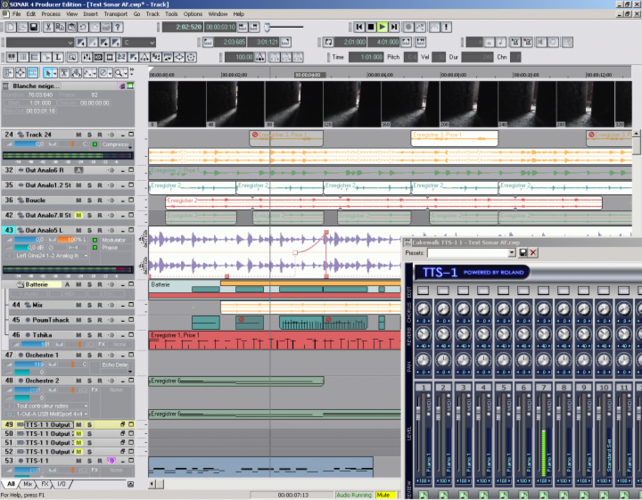
Task: Toggle green FX enable for Modulator on track 43
Action: 95,240
